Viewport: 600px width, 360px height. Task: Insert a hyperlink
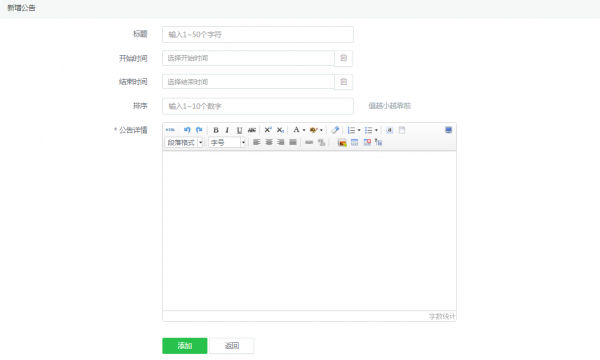309,142
